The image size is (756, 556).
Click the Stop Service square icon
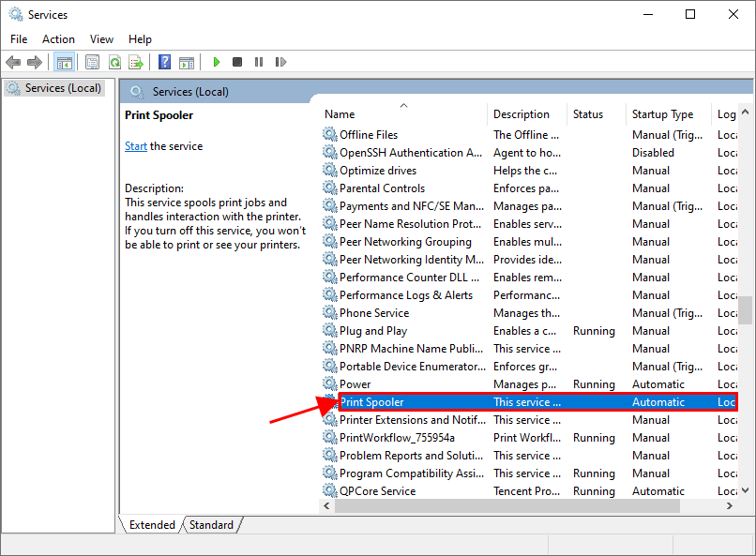[x=237, y=62]
